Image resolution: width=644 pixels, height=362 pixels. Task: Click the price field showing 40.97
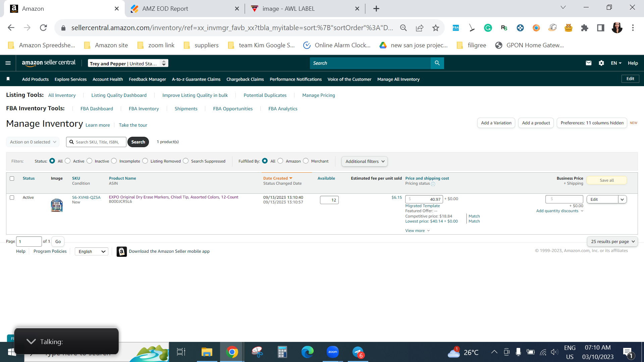click(x=424, y=199)
